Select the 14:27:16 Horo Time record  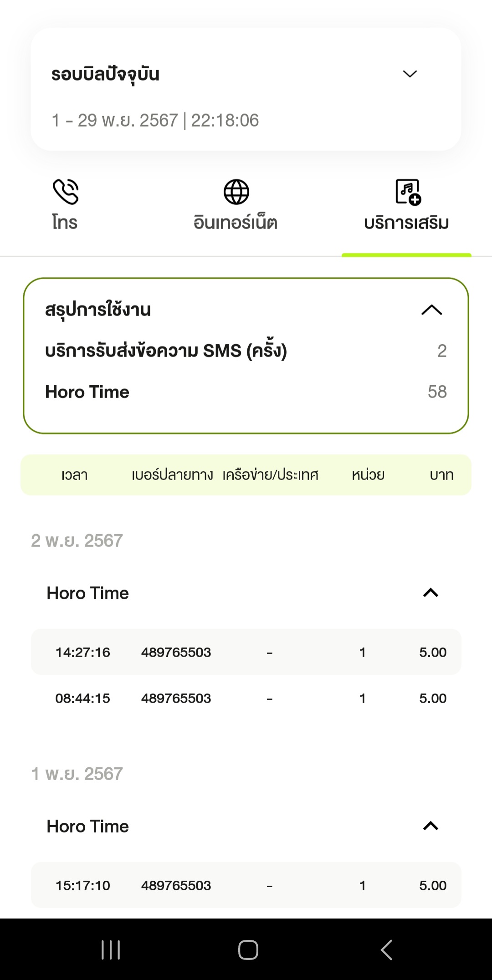click(246, 652)
